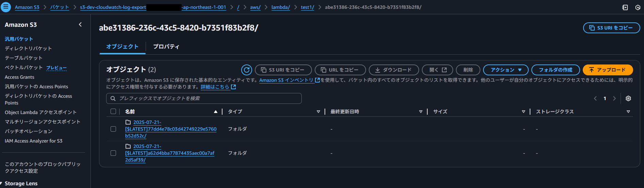Click test1/ breadcrumb link
The height and width of the screenshot is (188, 644).
tap(308, 7)
